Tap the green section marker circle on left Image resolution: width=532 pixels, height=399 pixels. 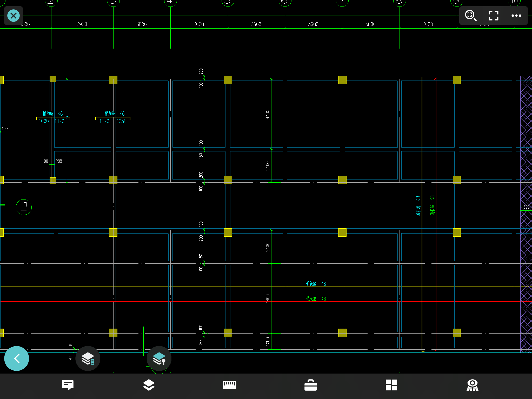24,207
